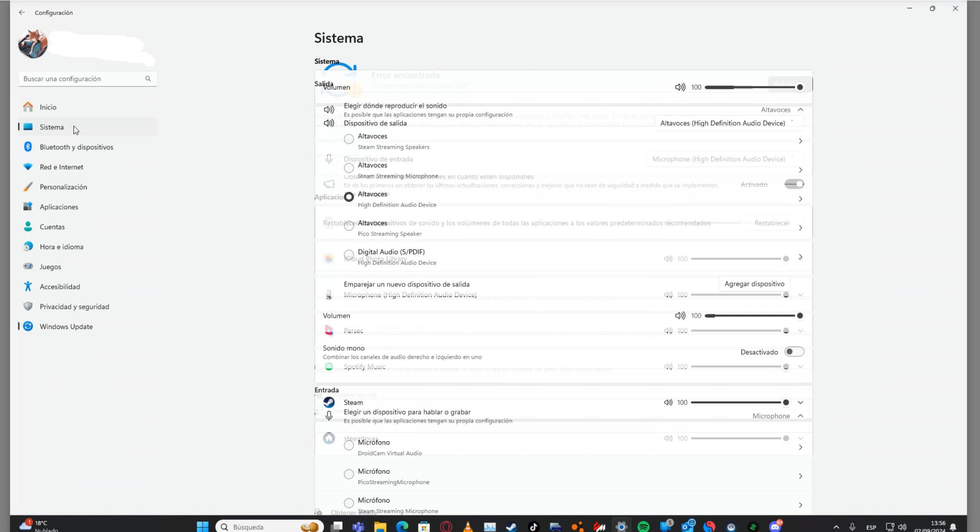Click the speaker icon in Volumen row above Sonido mono
This screenshot has height=532, width=980.
[680, 315]
